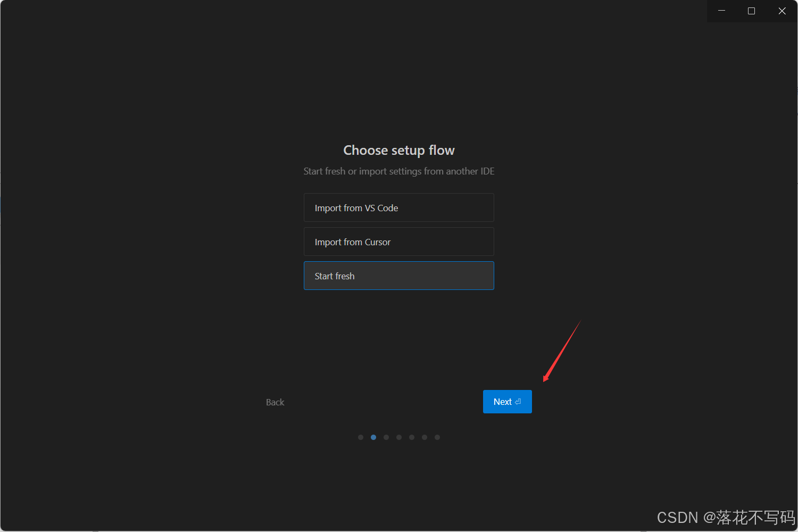Go to previous step with Back
The image size is (798, 532).
(275, 402)
